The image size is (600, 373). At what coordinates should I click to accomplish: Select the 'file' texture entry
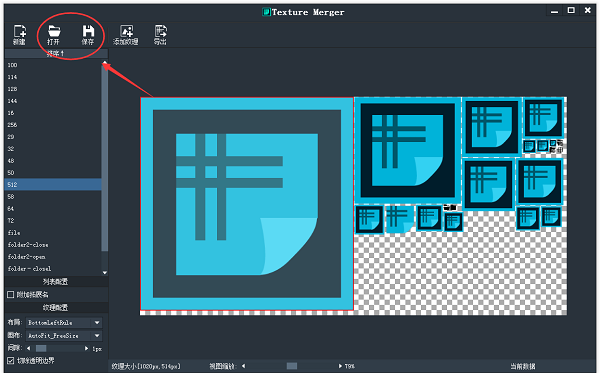click(53, 233)
